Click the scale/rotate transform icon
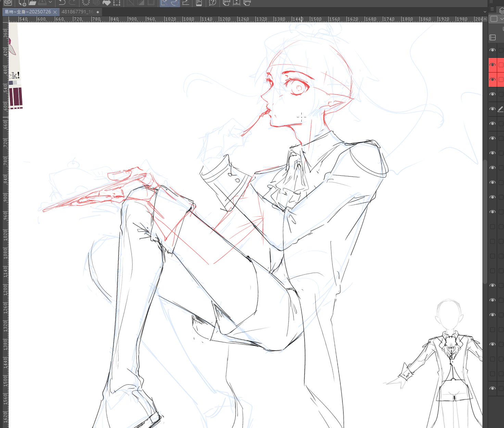Screen dimensions: 504x428 (x=117, y=3)
